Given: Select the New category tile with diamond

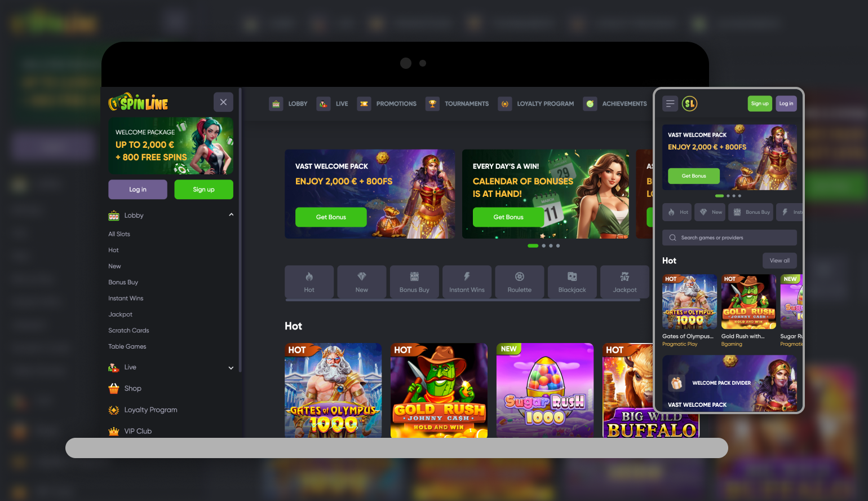Looking at the screenshot, I should 362,282.
